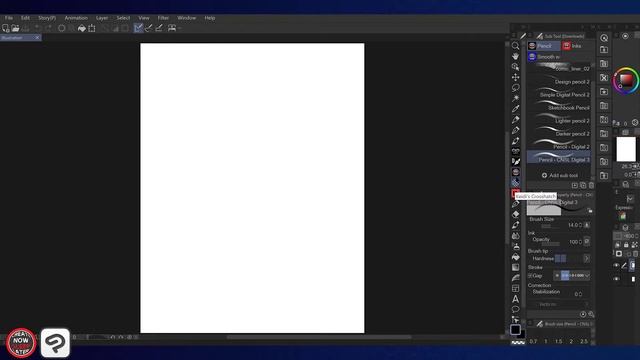Select the Eraser tool
This screenshot has width=640, height=360.
(516, 214)
